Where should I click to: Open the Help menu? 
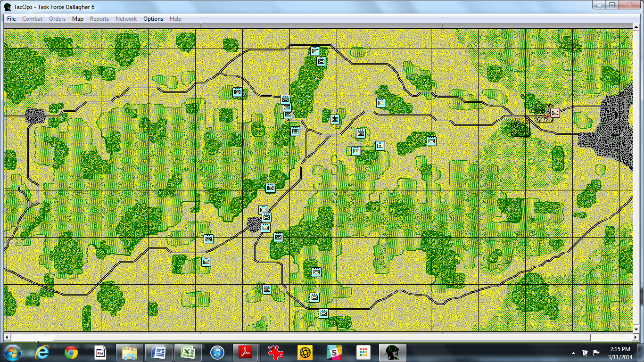coord(175,19)
